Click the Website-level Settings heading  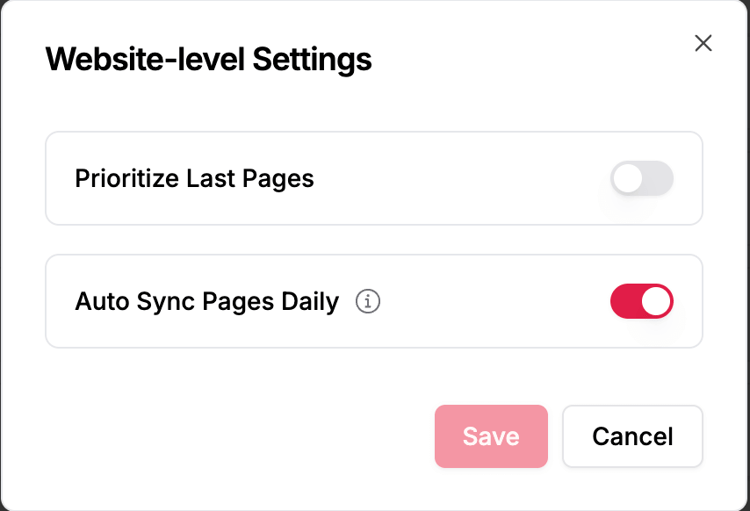208,59
